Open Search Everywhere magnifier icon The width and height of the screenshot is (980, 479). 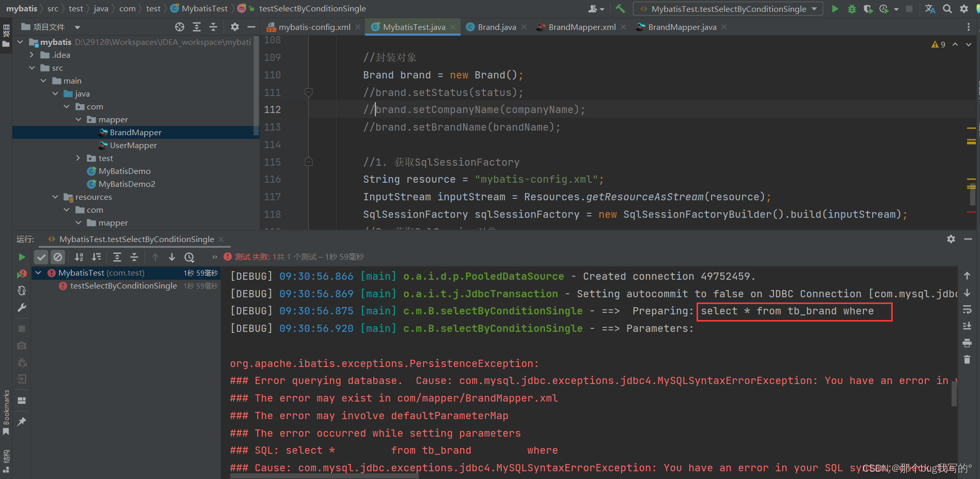pos(947,9)
